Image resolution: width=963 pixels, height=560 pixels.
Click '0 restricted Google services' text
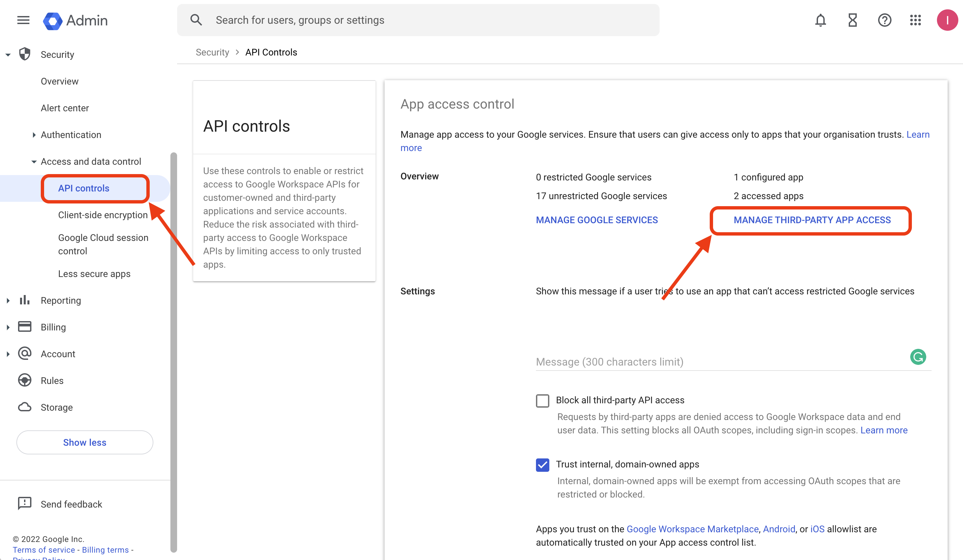pyautogui.click(x=593, y=177)
